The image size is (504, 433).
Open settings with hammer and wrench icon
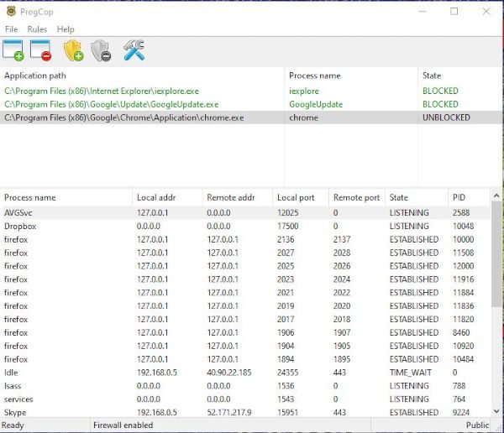tap(134, 51)
